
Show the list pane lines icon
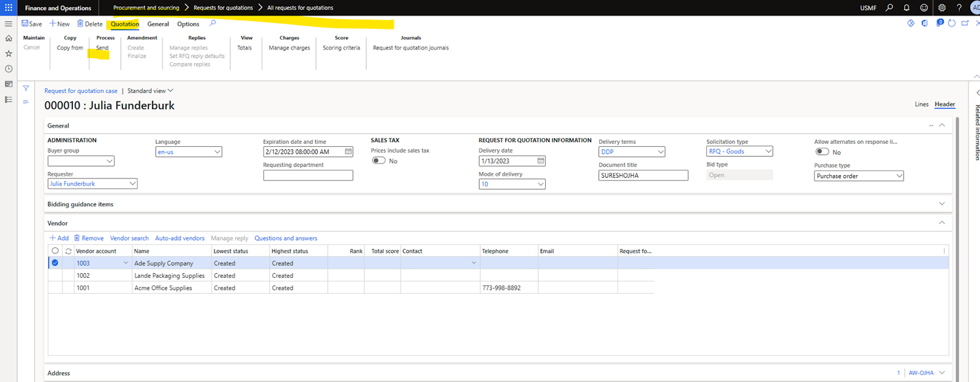pyautogui.click(x=26, y=102)
